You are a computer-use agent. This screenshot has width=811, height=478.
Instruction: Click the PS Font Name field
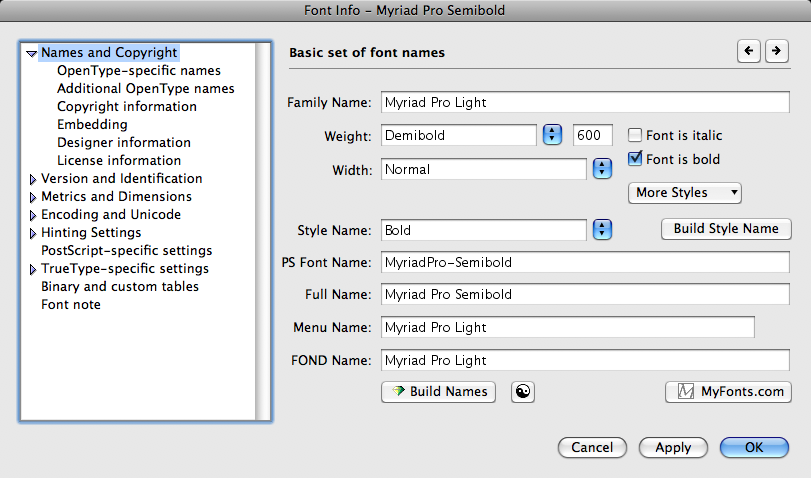coord(585,262)
